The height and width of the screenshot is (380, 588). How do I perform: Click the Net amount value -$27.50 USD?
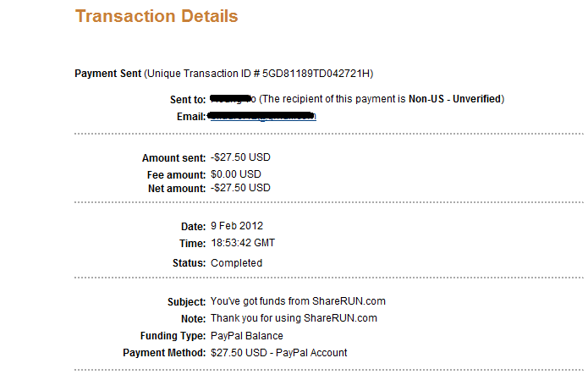tap(240, 188)
